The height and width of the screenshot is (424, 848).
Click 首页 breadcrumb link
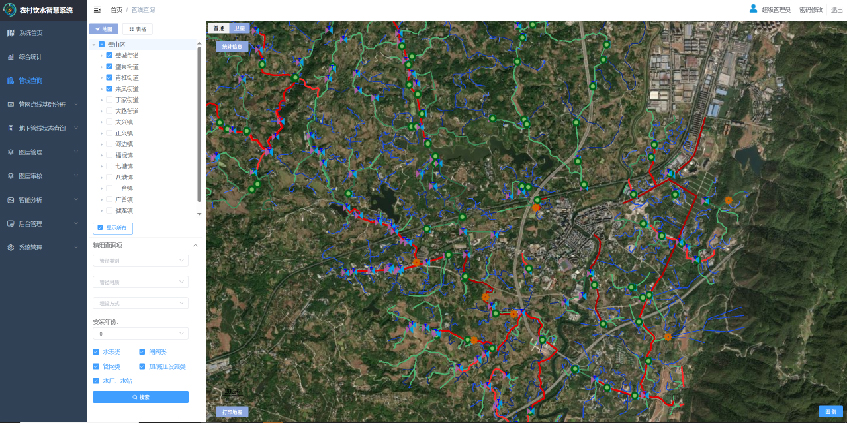[x=116, y=10]
